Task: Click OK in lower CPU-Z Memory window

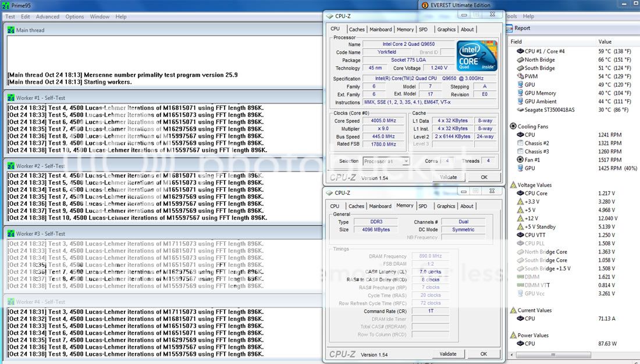Action: (483, 354)
